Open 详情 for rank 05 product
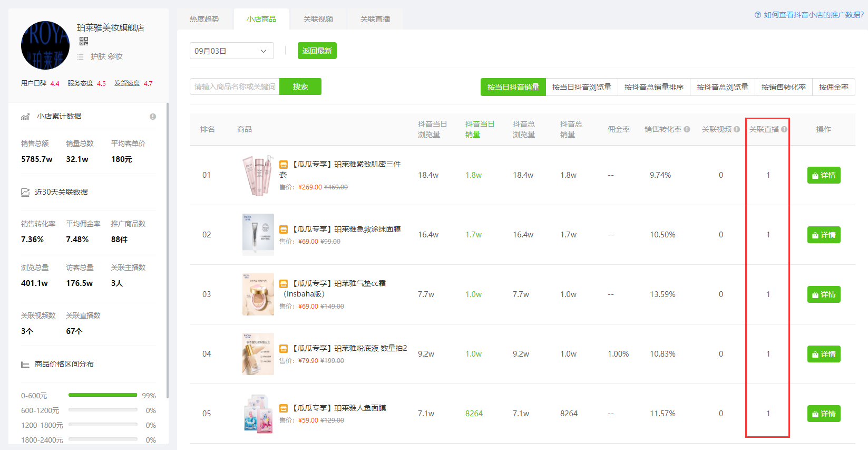 (824, 414)
